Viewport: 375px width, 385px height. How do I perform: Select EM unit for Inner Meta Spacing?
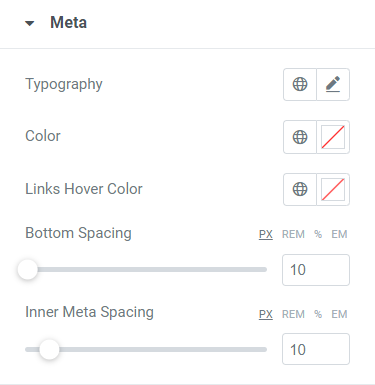pyautogui.click(x=339, y=314)
